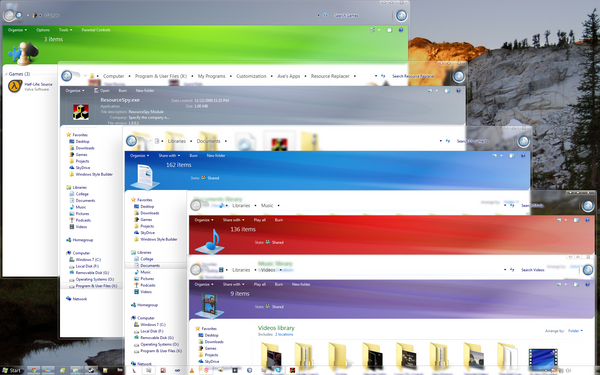This screenshot has width=600, height=375.
Task: Select Documents in Documents window sidebar
Action: pyautogui.click(x=147, y=266)
